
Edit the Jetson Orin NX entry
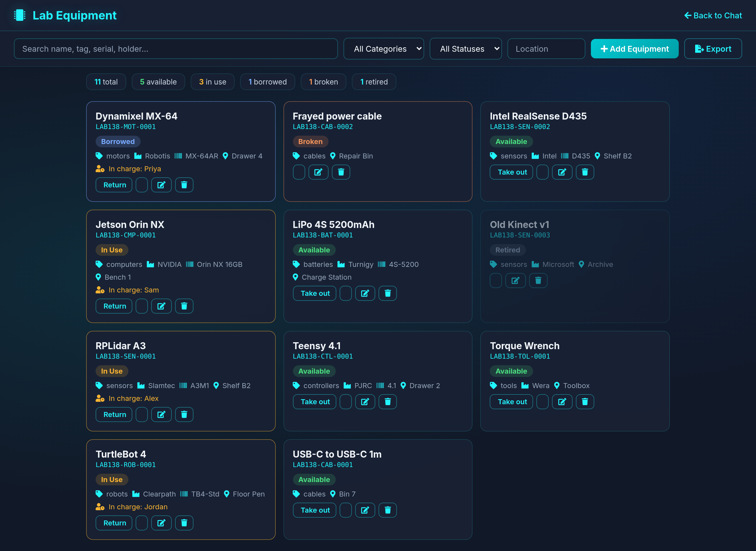tap(161, 306)
